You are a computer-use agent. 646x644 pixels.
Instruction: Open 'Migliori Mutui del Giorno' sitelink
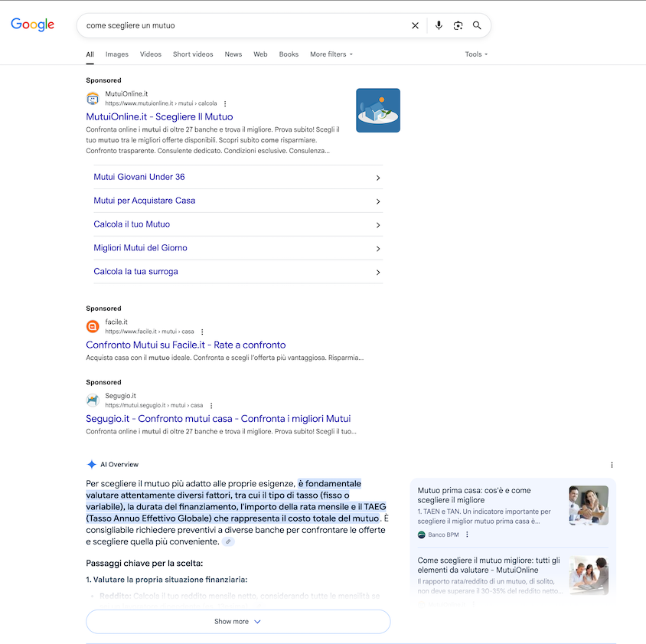tap(140, 248)
